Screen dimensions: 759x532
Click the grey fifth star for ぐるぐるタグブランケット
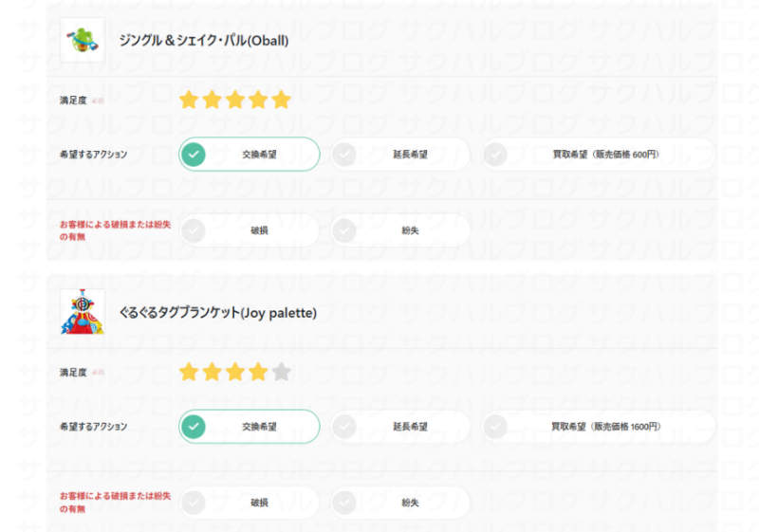[281, 372]
